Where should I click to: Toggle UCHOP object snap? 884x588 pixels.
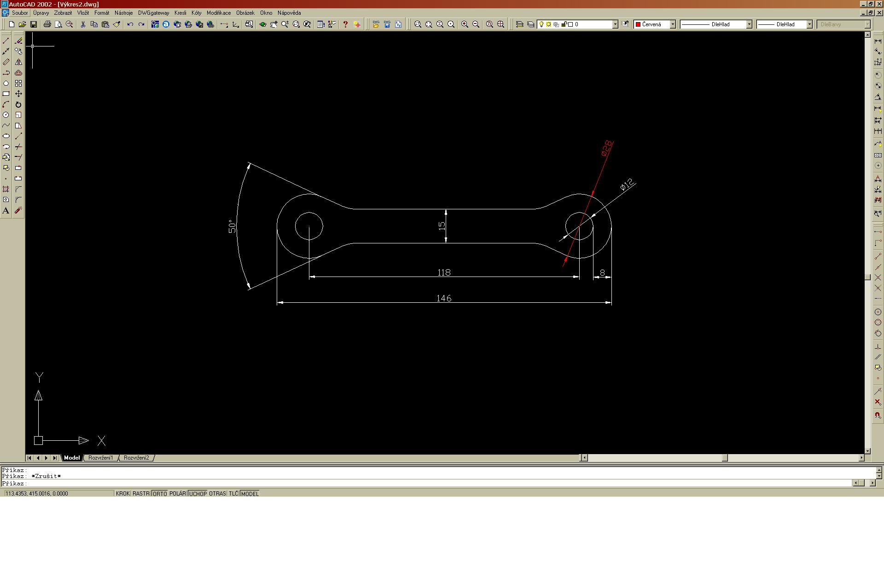pos(198,494)
